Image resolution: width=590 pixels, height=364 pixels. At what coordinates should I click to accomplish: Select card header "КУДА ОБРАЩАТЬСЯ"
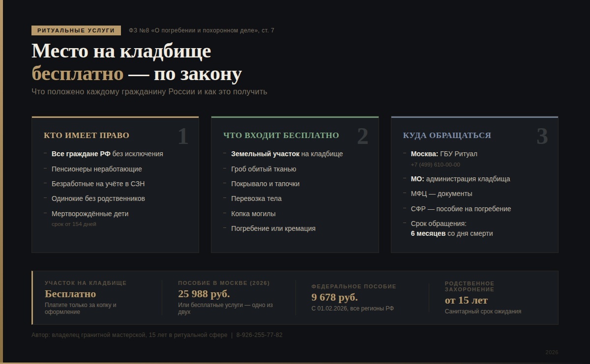[446, 135]
